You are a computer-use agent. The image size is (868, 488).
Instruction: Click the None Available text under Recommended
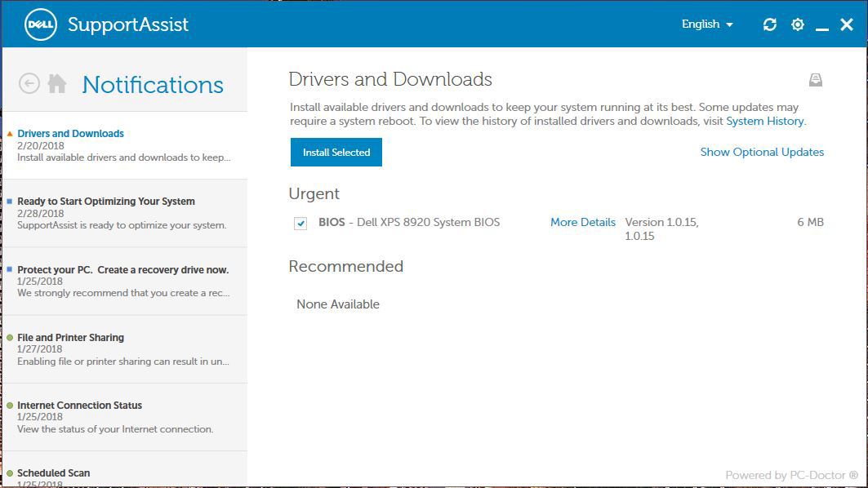coord(338,304)
